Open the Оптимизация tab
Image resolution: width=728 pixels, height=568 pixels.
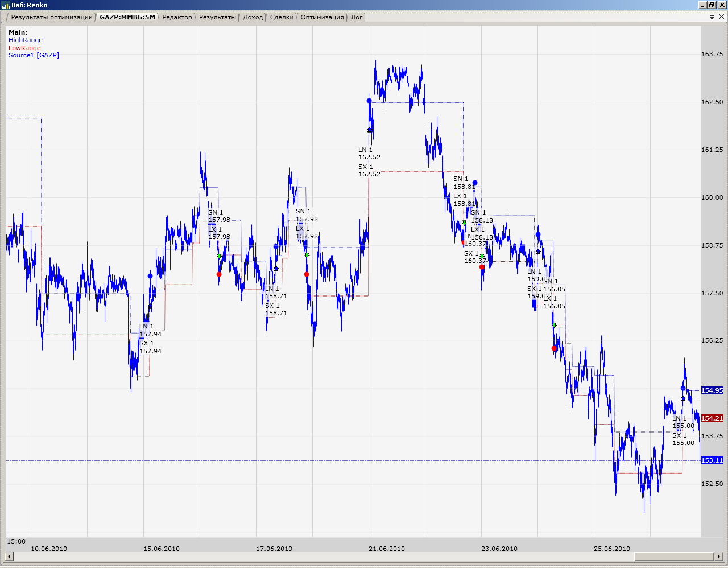pyautogui.click(x=322, y=17)
